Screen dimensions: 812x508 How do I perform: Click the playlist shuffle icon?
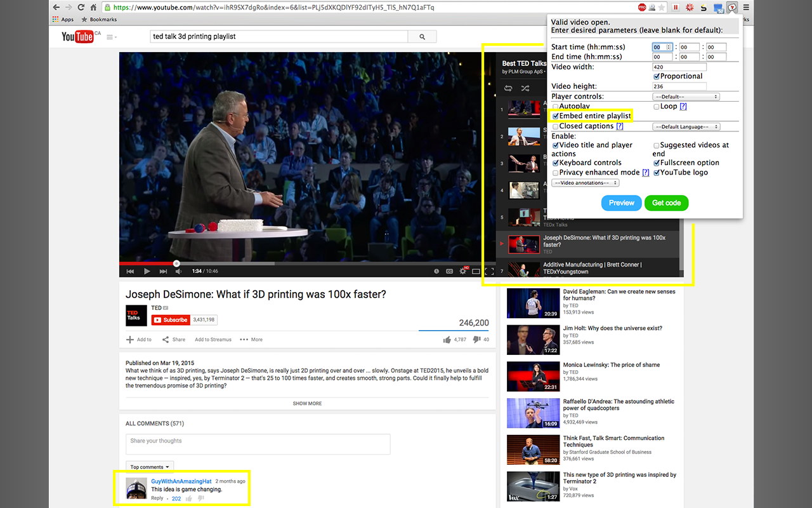click(525, 88)
